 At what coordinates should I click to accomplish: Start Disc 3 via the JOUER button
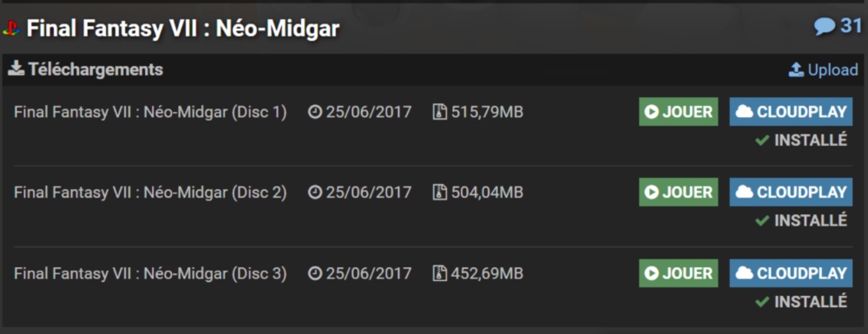point(678,273)
